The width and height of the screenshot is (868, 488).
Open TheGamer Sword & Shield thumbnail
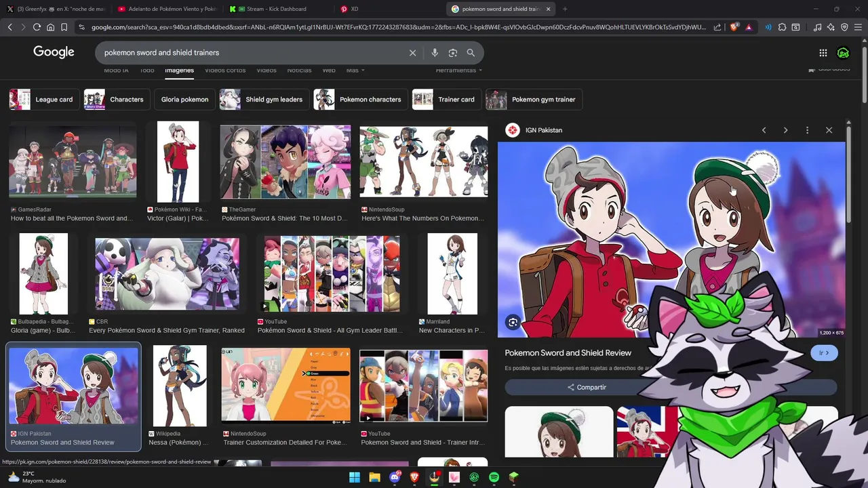[285, 161]
